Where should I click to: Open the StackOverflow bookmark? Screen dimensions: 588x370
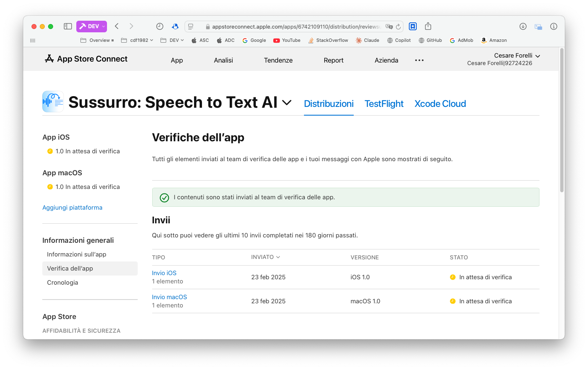point(328,41)
